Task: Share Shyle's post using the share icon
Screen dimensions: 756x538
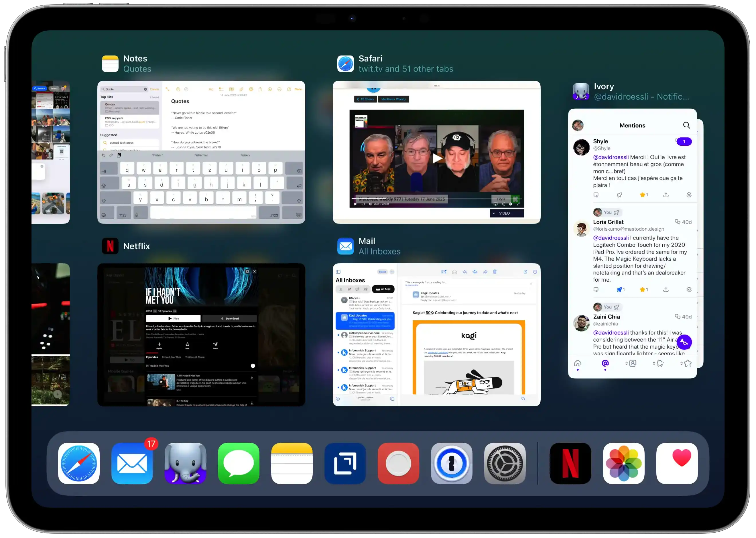Action: point(666,195)
